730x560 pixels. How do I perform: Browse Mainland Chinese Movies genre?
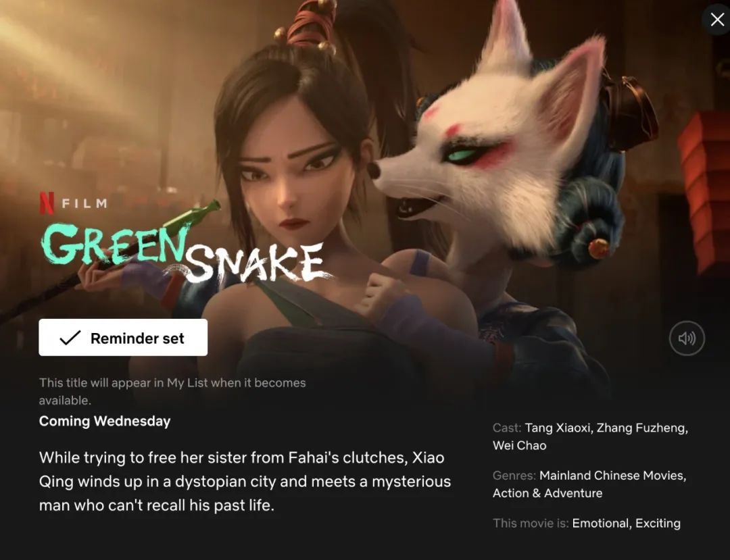point(612,476)
